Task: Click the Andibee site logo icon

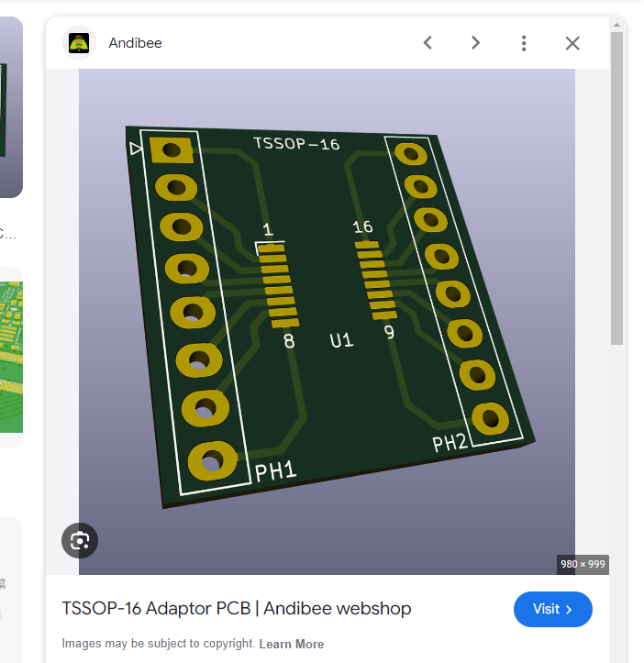Action: point(79,43)
